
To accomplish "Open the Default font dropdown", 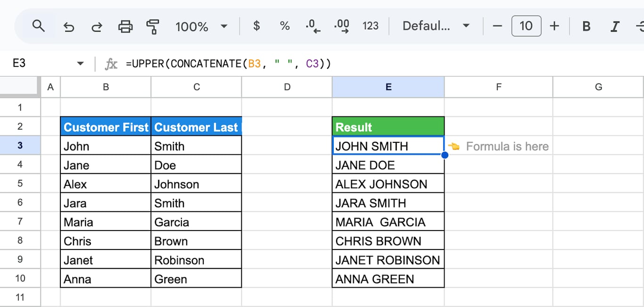I will coord(436,26).
